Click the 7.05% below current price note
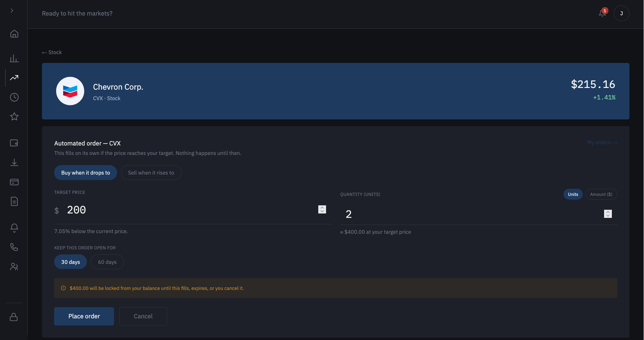Viewport: 644px width, 340px height. click(x=91, y=231)
